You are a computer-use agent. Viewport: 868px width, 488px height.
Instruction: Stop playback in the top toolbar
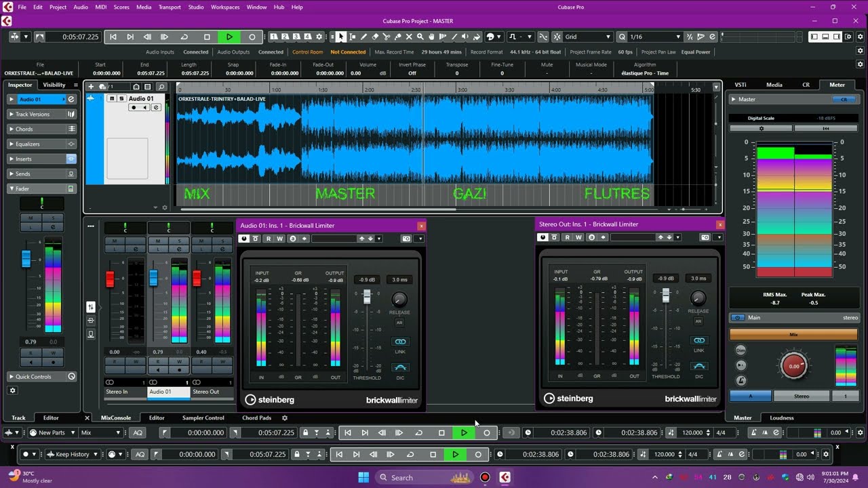tap(207, 37)
